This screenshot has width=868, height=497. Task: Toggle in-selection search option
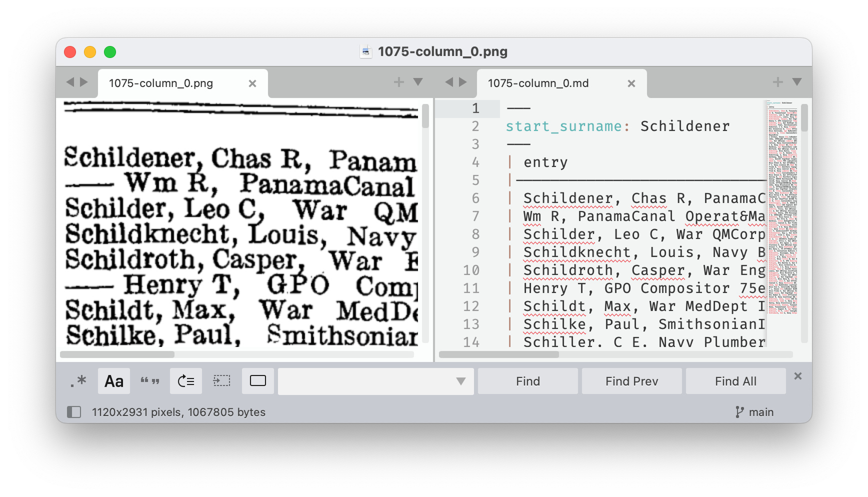(222, 381)
